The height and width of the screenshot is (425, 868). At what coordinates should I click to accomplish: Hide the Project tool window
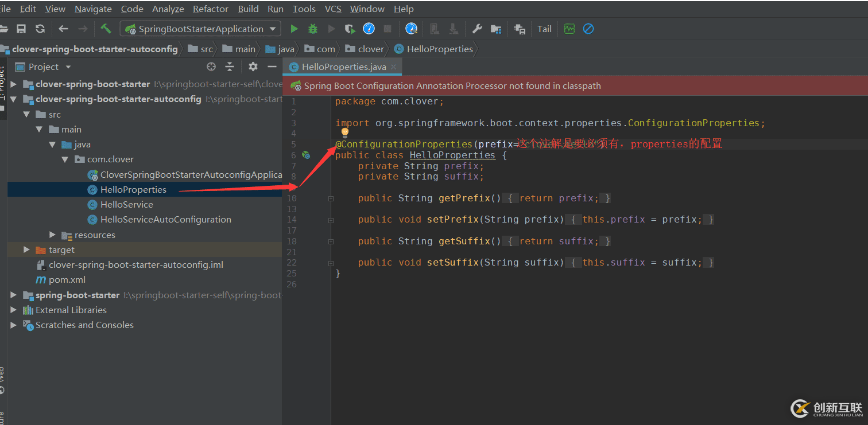tap(272, 67)
